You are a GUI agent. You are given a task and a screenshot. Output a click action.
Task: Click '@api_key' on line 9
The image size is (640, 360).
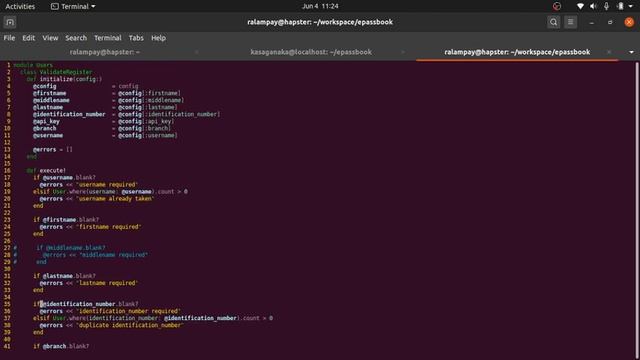coord(46,121)
